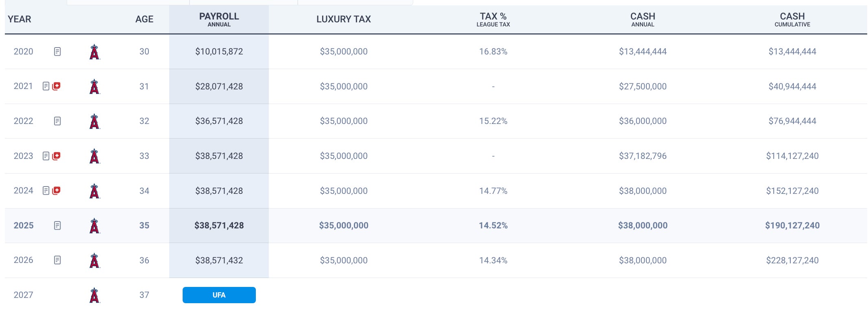
Task: Click the Year column header
Action: 20,19
